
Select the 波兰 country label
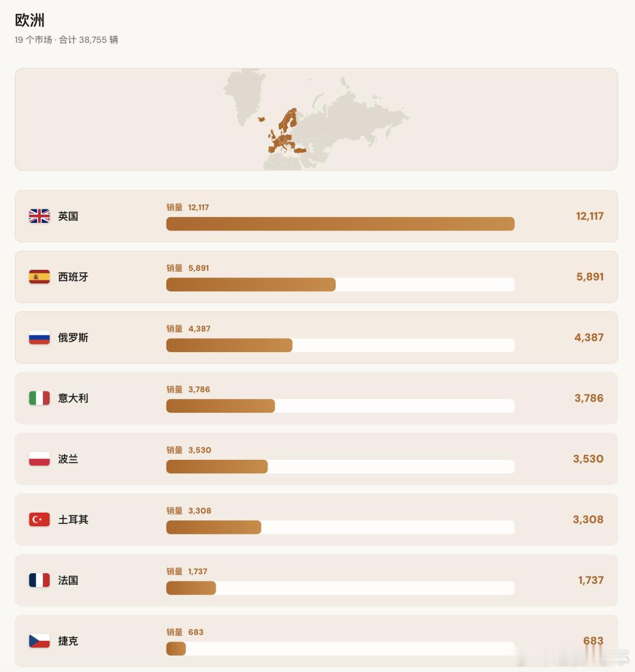[x=68, y=459]
